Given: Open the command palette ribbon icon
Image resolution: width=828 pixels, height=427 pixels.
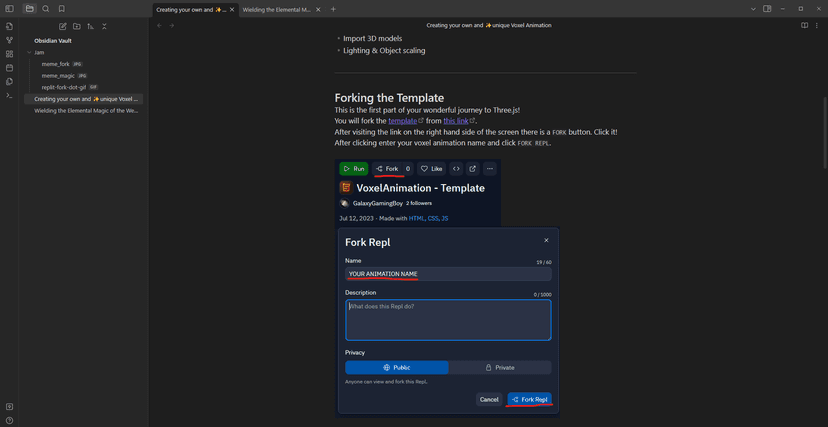Looking at the screenshot, I should coord(9,96).
